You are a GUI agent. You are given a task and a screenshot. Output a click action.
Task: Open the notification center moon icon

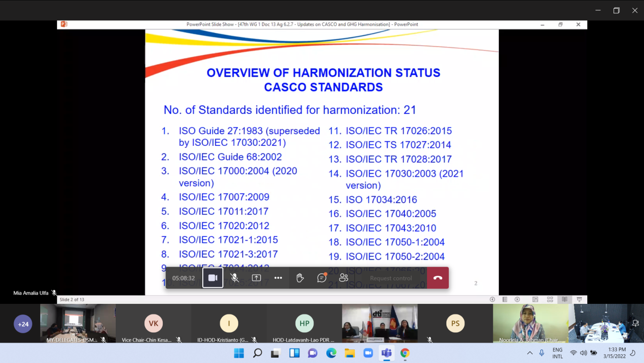point(633,353)
